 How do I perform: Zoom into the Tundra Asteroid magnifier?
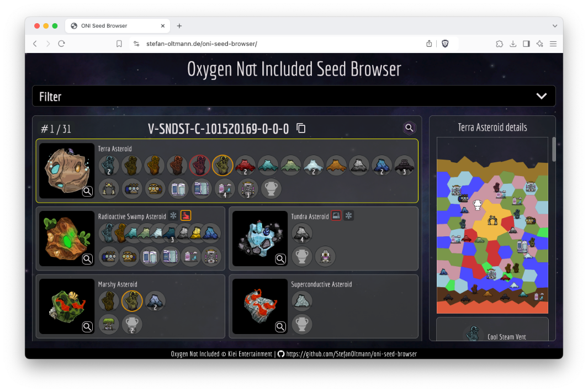[280, 259]
